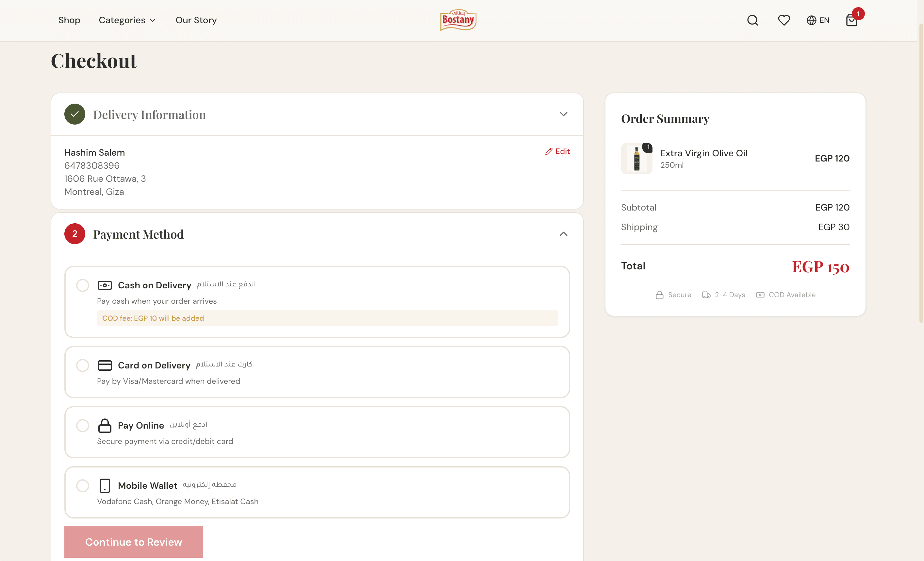The image size is (924, 561).
Task: Open the wishlist heart icon
Action: (x=784, y=20)
